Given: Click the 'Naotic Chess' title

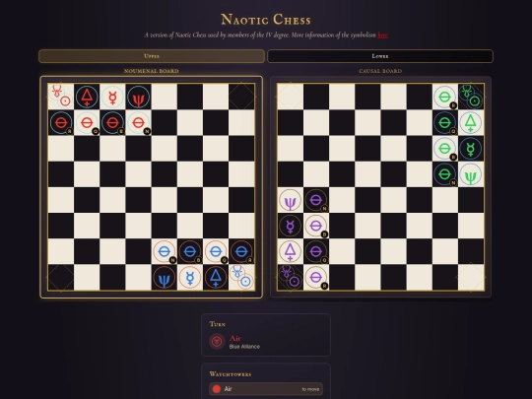Looking at the screenshot, I should coord(266,20).
